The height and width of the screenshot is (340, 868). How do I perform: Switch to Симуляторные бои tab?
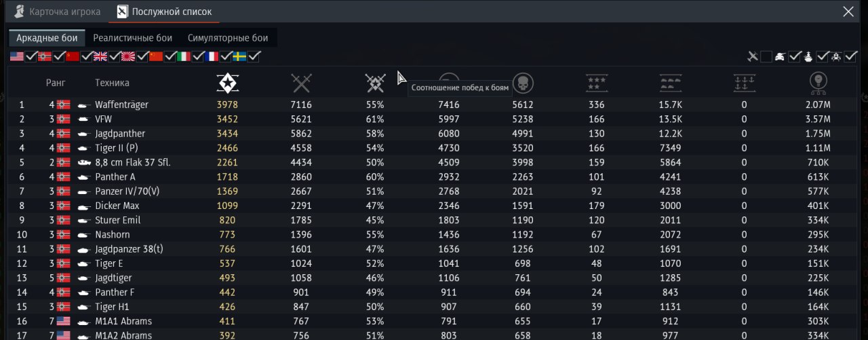(x=228, y=38)
